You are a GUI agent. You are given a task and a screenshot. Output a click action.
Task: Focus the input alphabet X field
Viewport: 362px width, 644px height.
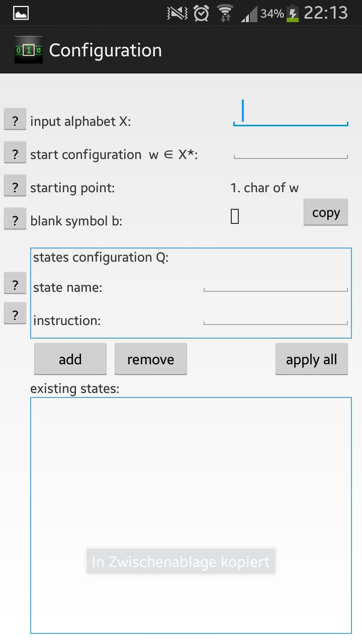[290, 114]
